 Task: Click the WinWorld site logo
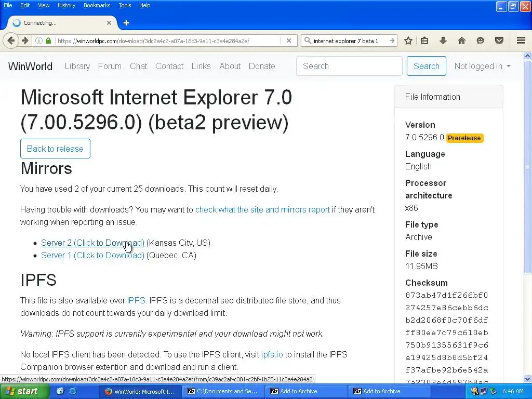point(30,66)
